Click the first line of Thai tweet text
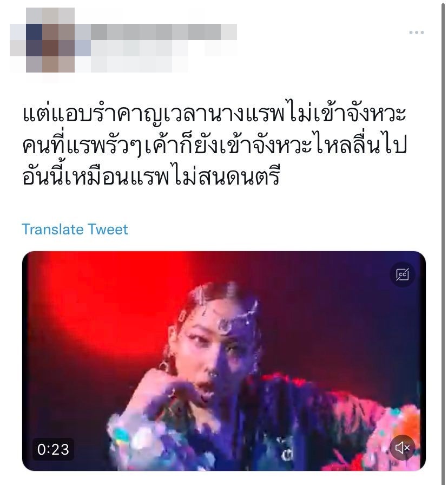 pos(214,113)
